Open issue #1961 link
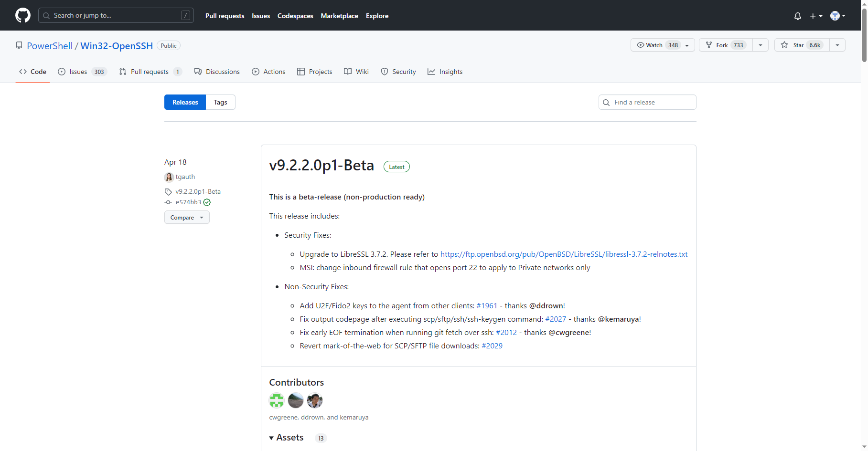The image size is (868, 451). click(487, 305)
